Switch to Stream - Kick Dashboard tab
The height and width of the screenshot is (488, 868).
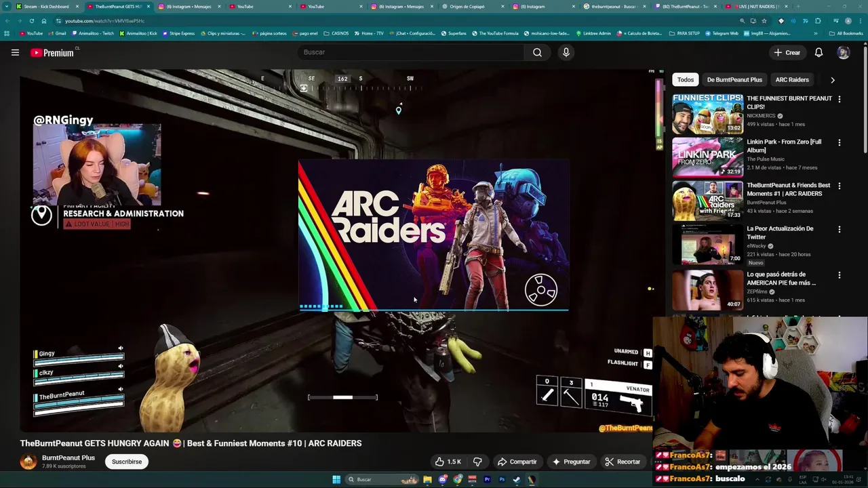[x=46, y=6]
